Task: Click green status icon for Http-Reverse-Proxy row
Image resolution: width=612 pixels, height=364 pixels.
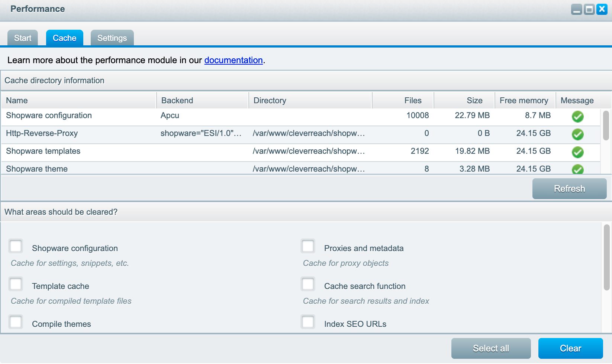Action: tap(577, 134)
